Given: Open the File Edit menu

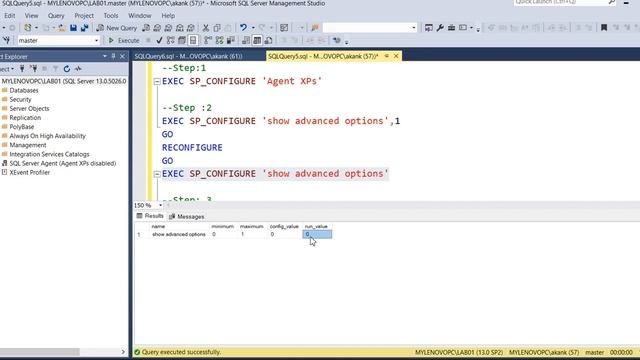Looking at the screenshot, I should [x=9, y=16].
